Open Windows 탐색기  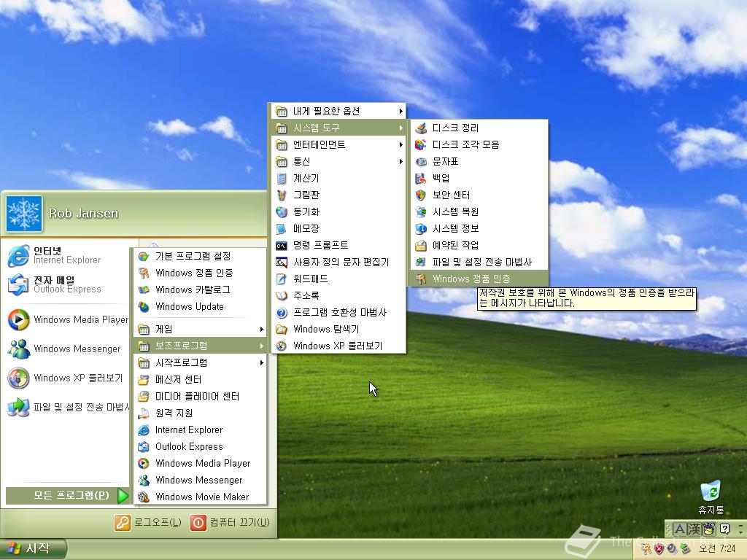click(338, 329)
